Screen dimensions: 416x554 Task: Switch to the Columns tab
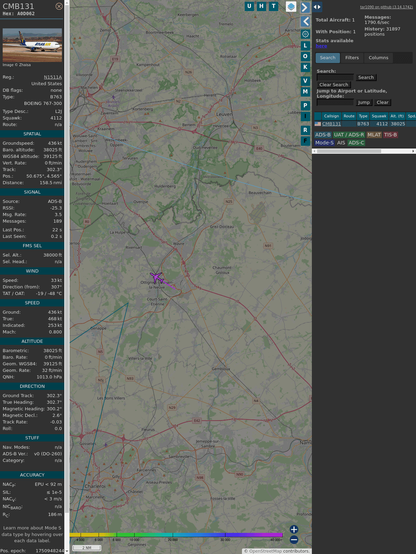pos(378,58)
